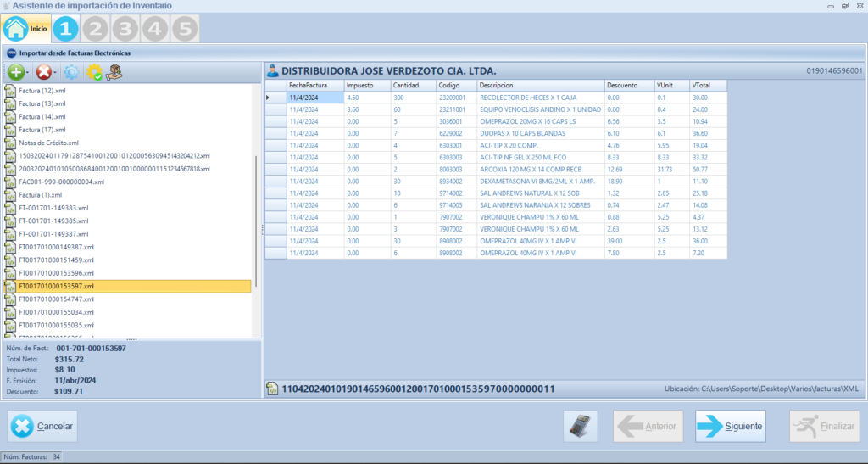Click the Descripcion column header
The width and height of the screenshot is (868, 464).
coord(540,86)
